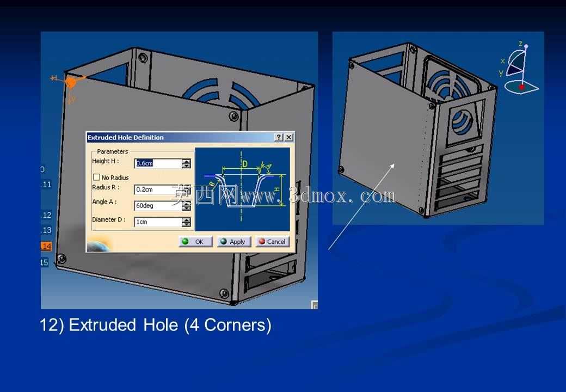The height and width of the screenshot is (392, 566).
Task: Select the highlighted .14 tree item
Action: click(46, 247)
